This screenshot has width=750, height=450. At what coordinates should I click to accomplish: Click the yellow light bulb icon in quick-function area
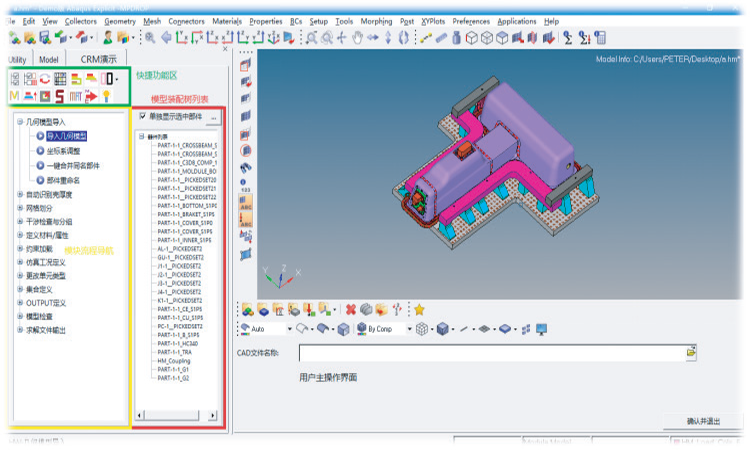108,96
